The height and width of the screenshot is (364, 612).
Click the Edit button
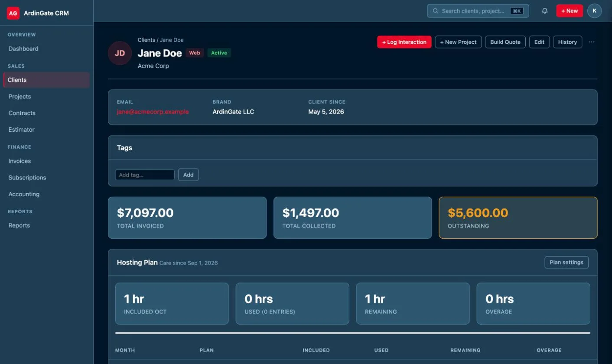pos(539,42)
